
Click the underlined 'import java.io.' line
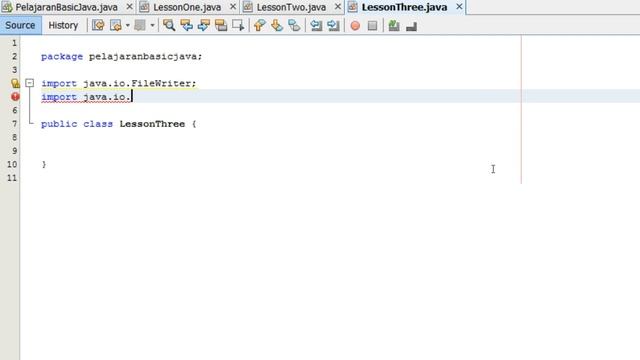tap(86, 97)
